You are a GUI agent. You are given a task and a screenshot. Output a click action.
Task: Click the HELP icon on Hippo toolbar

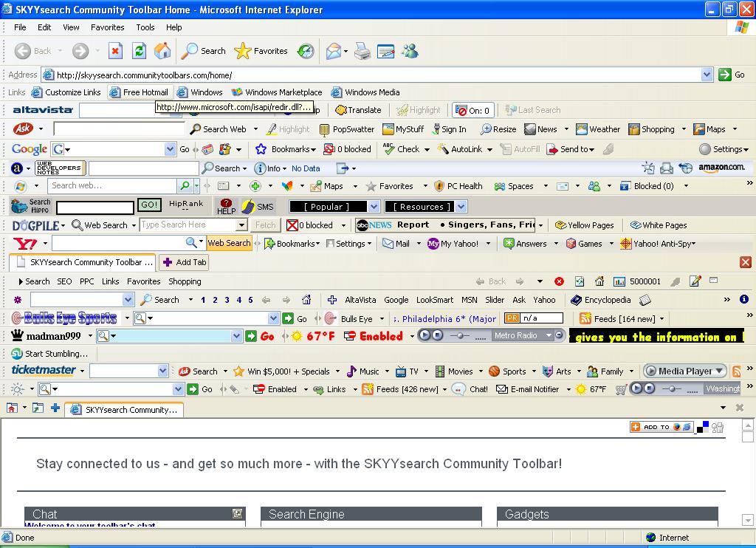226,207
